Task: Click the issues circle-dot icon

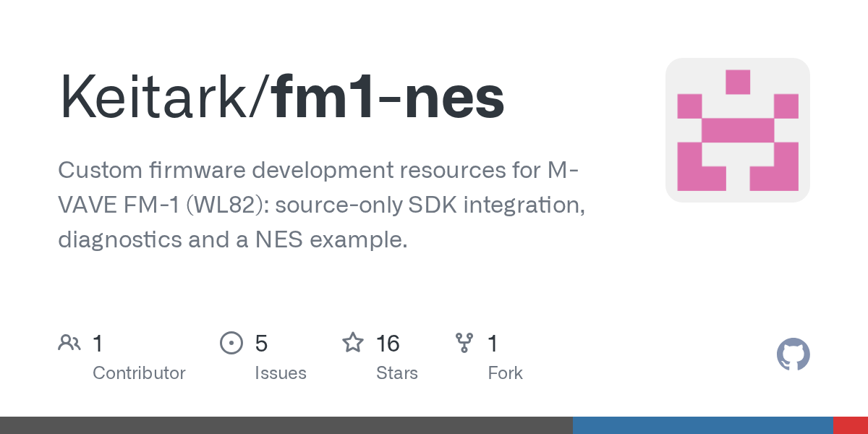Action: click(231, 343)
